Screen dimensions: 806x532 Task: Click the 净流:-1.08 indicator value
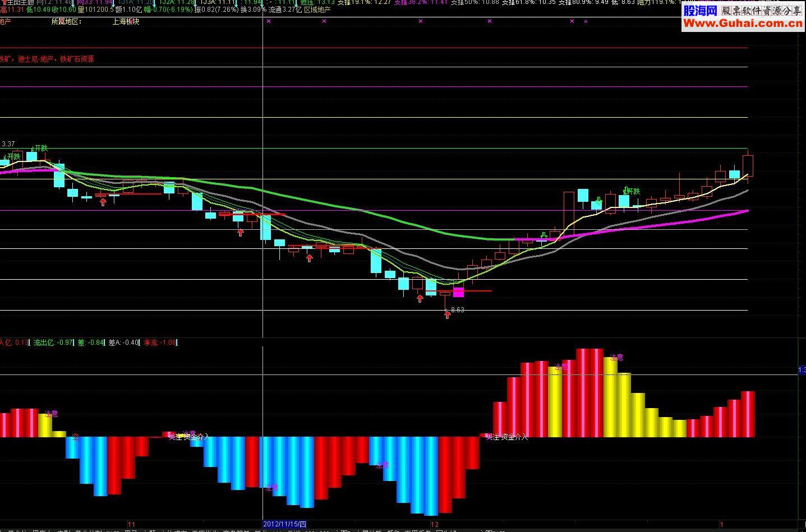[160, 343]
